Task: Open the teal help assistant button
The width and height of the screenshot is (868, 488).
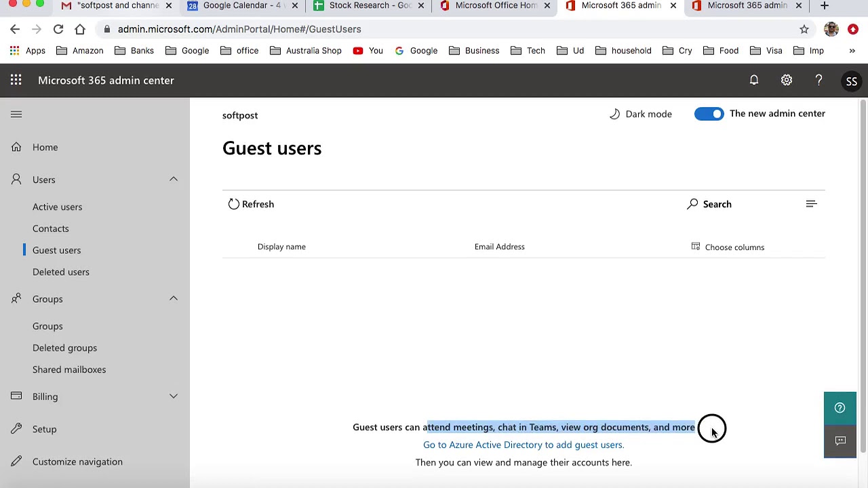Action: pos(840,408)
